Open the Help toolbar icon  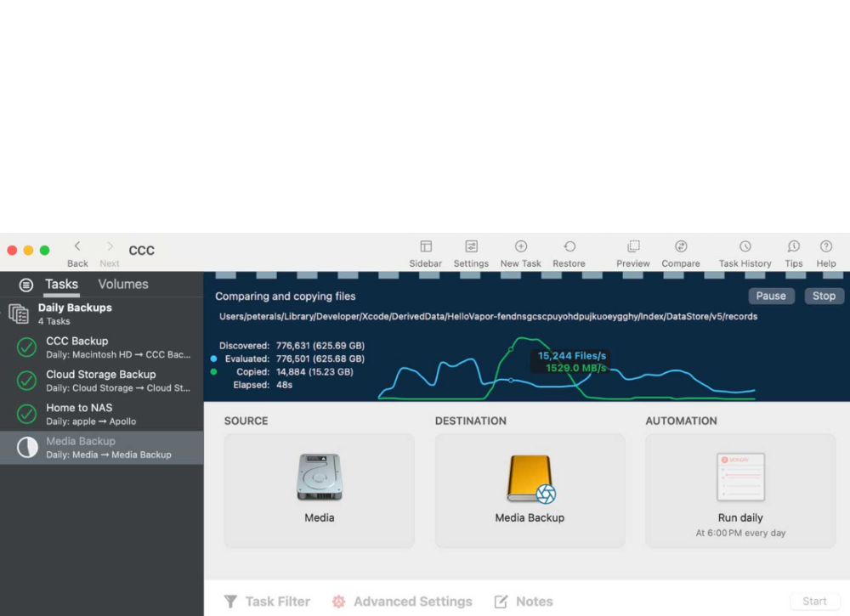click(x=826, y=246)
